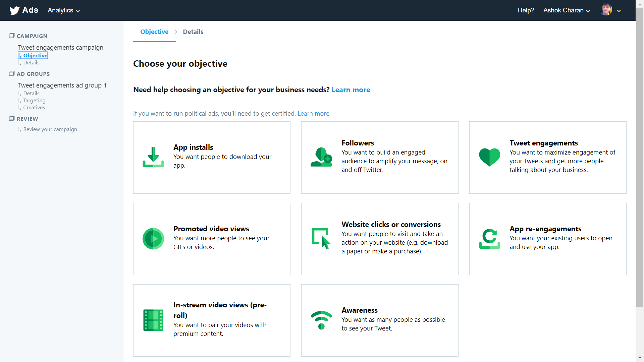Screen dimensions: 644x362
Task: Click the Awareness signal icon
Action: tap(321, 320)
